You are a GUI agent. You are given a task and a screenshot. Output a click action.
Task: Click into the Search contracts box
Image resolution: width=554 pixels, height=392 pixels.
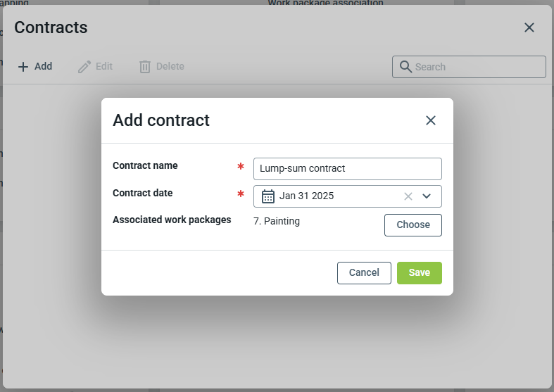pyautogui.click(x=477, y=67)
